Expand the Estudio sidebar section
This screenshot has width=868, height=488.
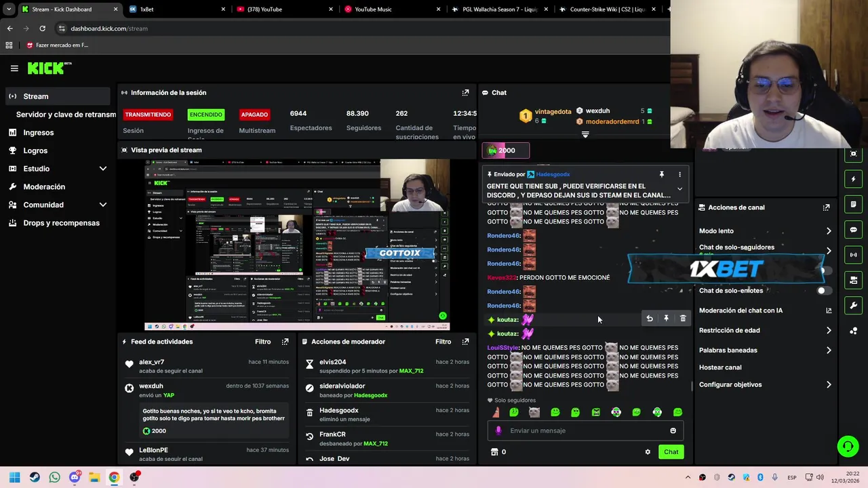pyautogui.click(x=103, y=169)
